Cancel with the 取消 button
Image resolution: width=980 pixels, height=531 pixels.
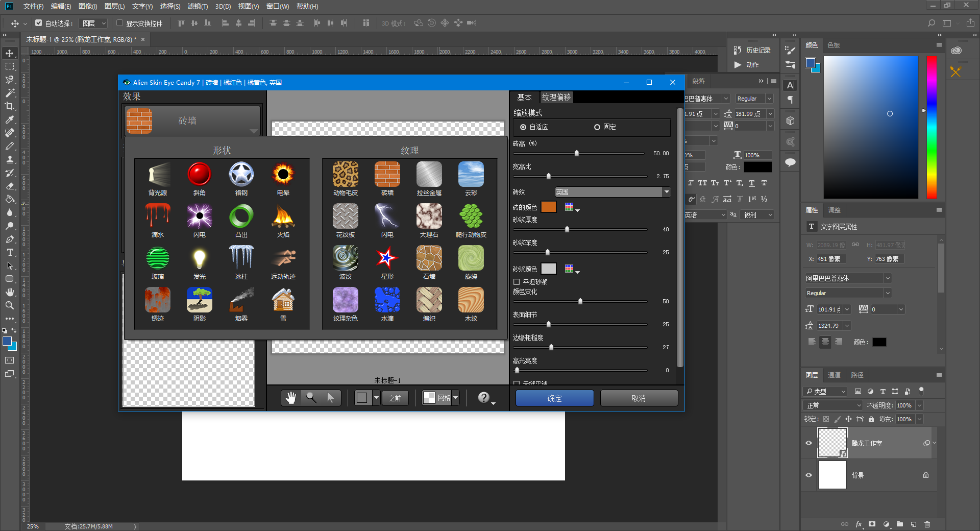click(x=639, y=398)
